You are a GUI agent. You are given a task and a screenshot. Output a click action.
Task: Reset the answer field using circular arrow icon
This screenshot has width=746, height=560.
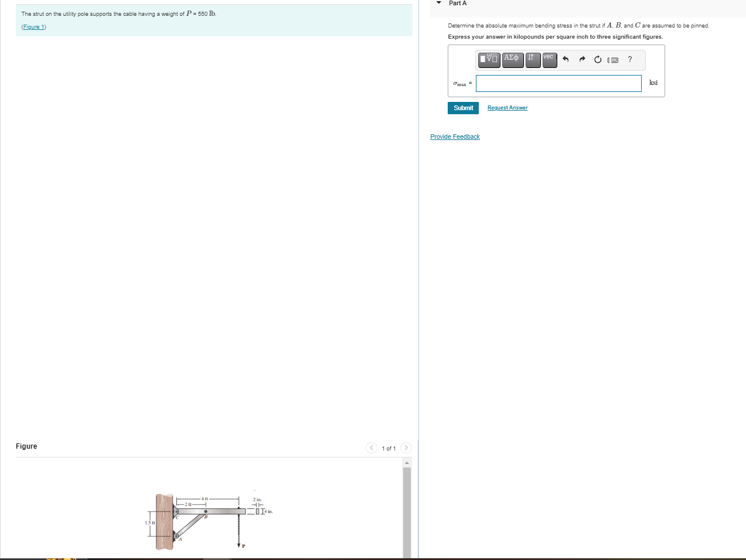click(597, 59)
